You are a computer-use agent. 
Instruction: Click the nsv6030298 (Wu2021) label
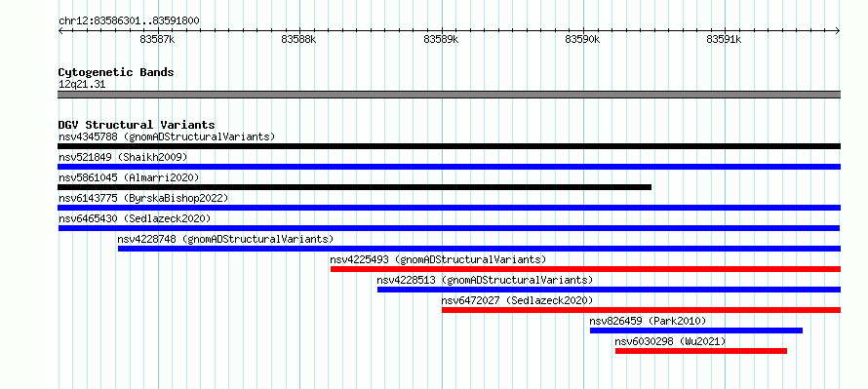click(x=670, y=341)
